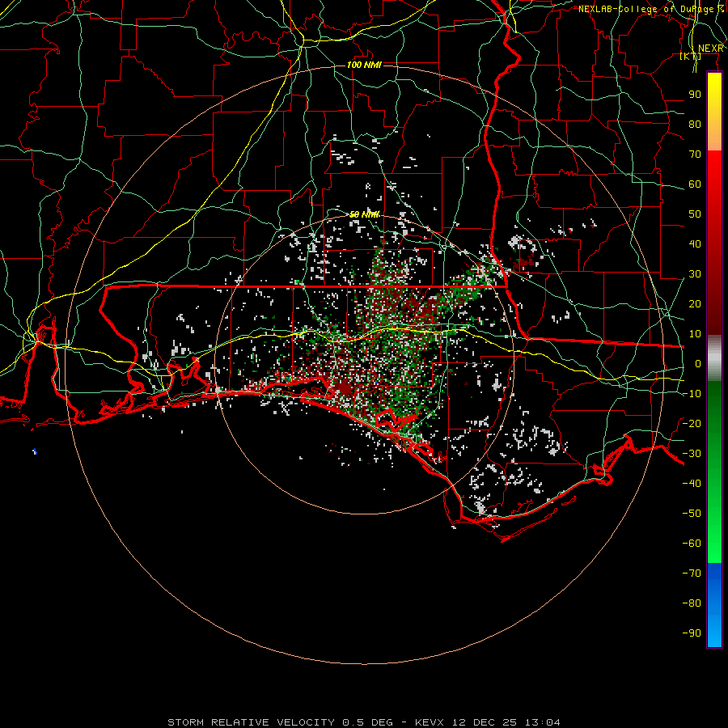The width and height of the screenshot is (728, 728).
Task: Click the -50 value on the velocity scale
Action: click(692, 514)
